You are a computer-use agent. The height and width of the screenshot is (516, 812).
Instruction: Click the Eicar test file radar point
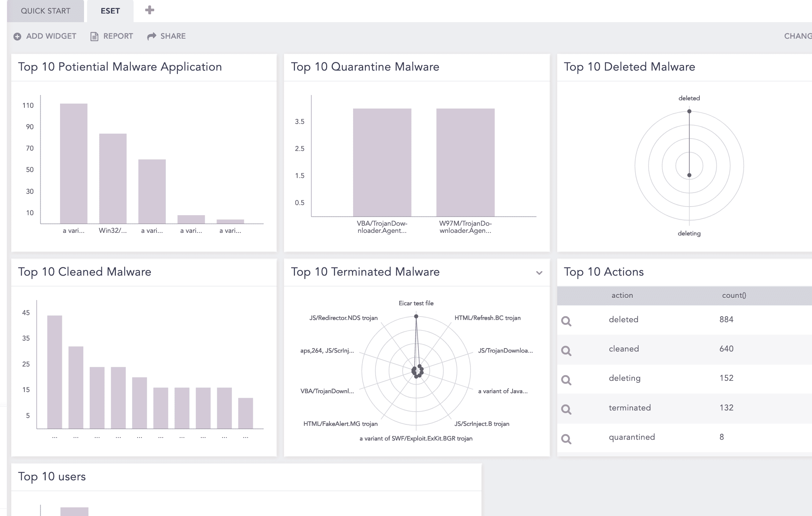coord(416,317)
